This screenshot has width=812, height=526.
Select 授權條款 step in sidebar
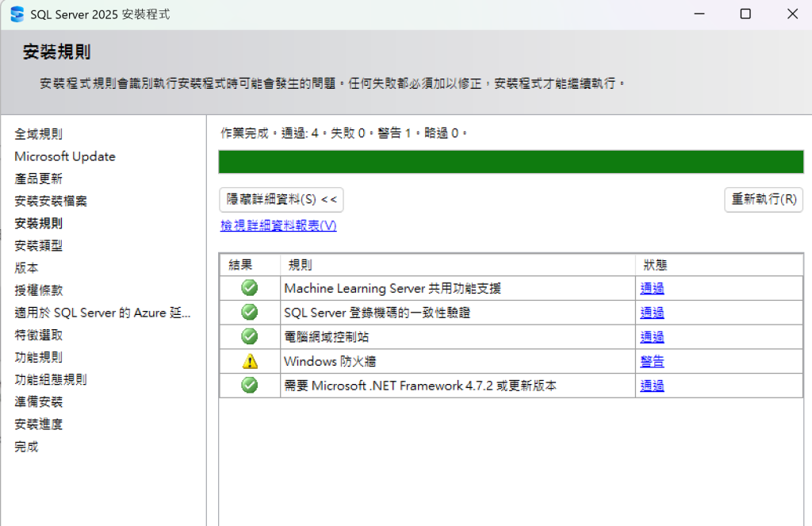pos(38,290)
